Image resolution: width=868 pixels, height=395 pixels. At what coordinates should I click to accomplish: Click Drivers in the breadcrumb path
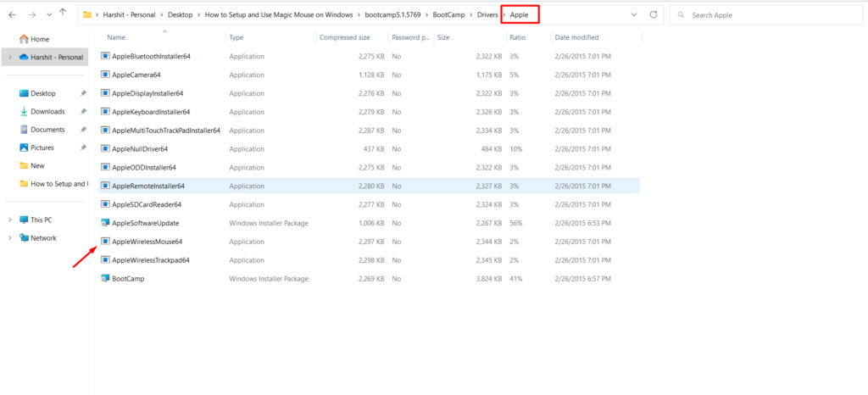point(486,15)
